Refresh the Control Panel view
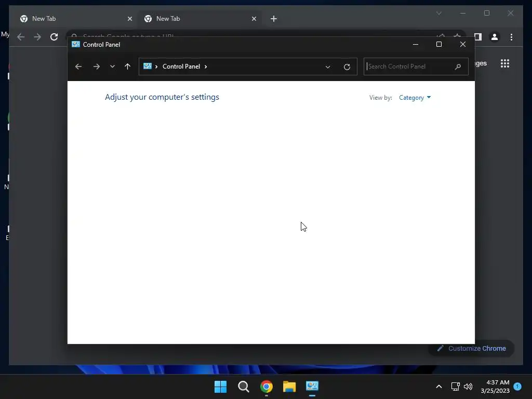 point(347,67)
